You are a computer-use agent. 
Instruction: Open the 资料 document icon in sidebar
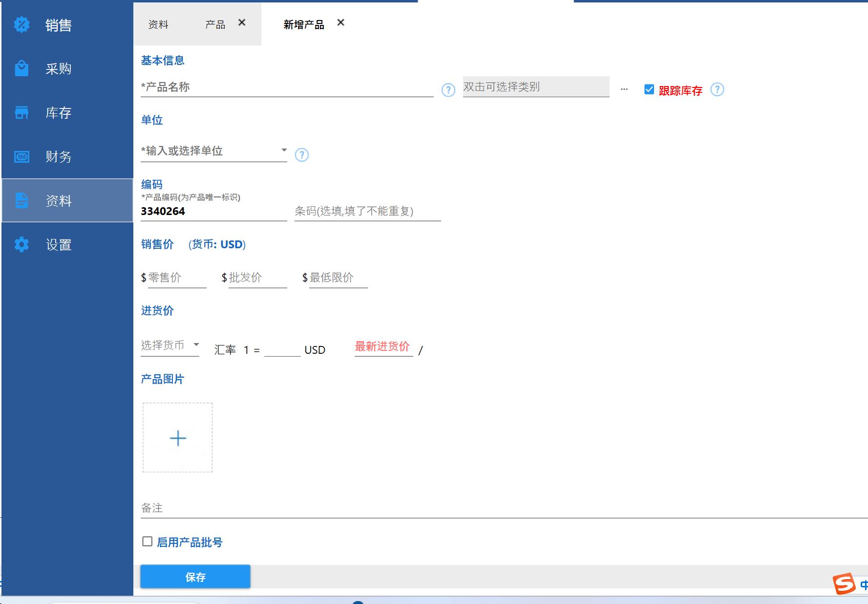tap(21, 200)
